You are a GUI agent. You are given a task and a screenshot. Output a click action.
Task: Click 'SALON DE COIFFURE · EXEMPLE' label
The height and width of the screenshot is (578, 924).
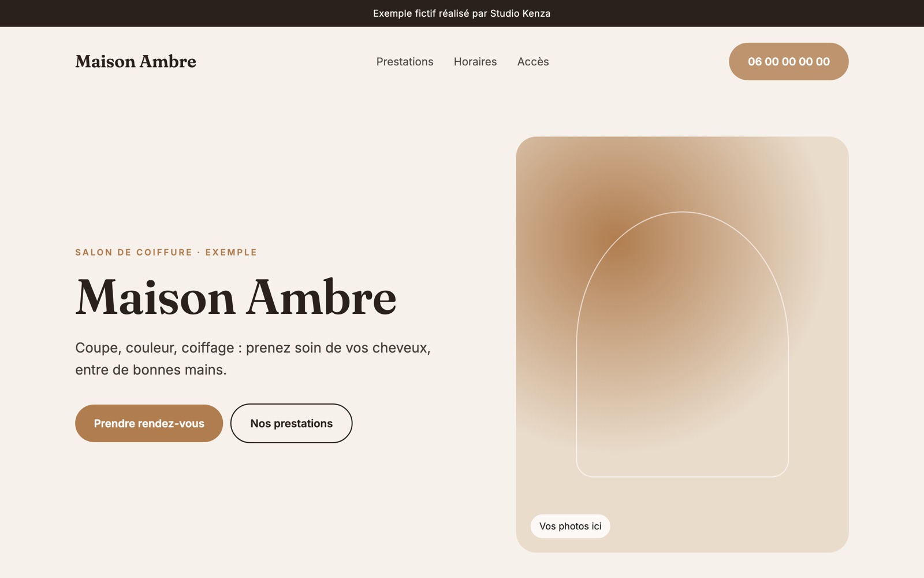coord(166,253)
